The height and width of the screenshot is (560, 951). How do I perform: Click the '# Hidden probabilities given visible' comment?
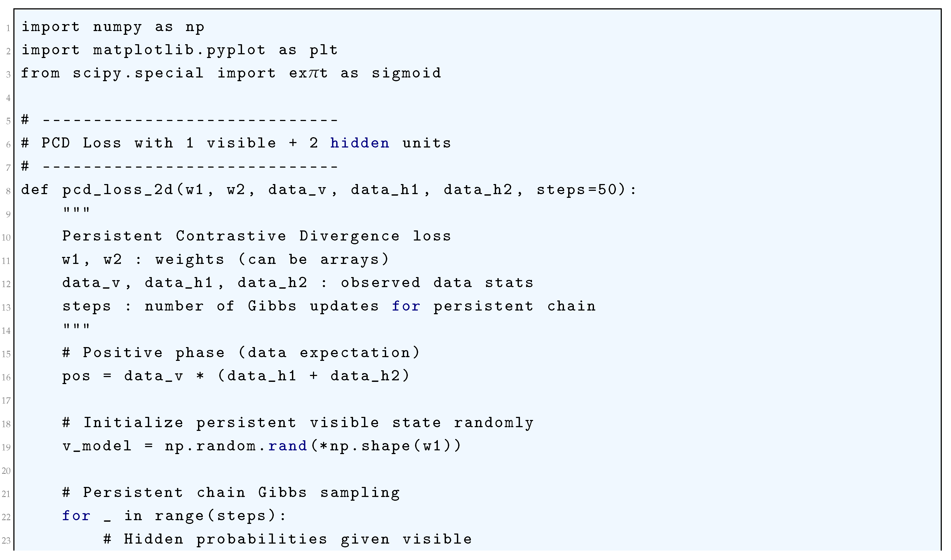pos(287,540)
